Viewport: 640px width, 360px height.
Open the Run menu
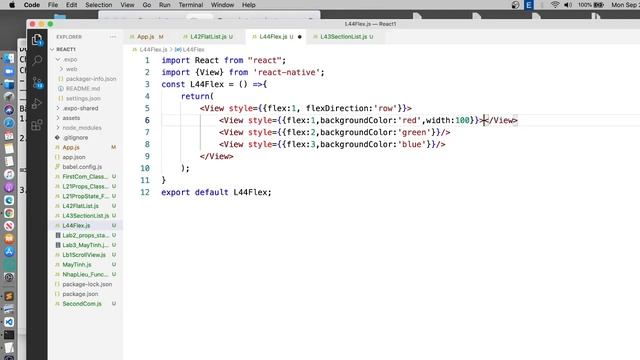pos(164,5)
